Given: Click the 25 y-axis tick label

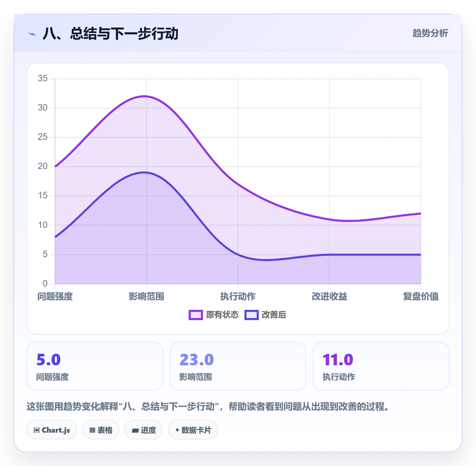Looking at the screenshot, I should pyautogui.click(x=42, y=137).
